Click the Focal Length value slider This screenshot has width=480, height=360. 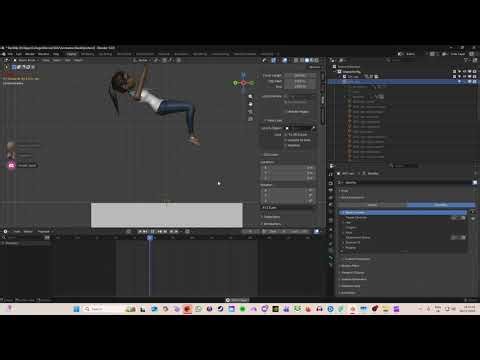pos(300,76)
